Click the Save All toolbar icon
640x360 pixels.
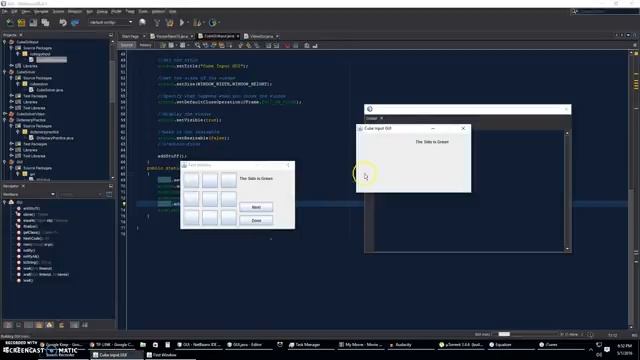(45, 22)
